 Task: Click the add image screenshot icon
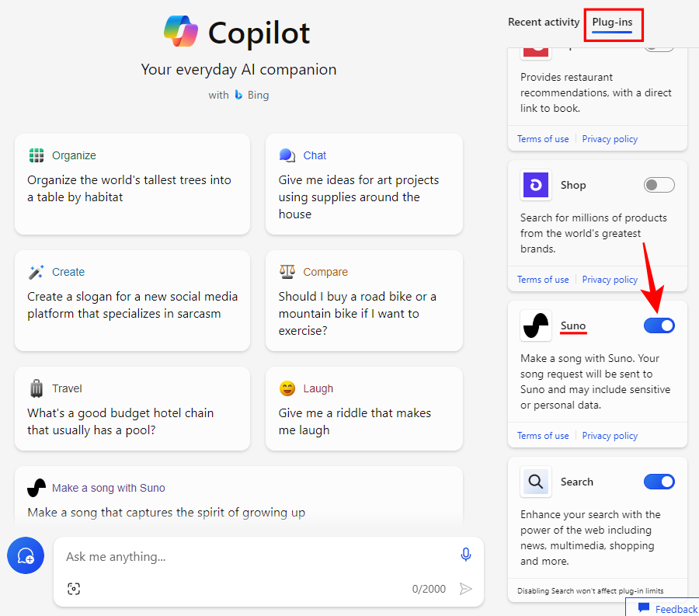(74, 589)
